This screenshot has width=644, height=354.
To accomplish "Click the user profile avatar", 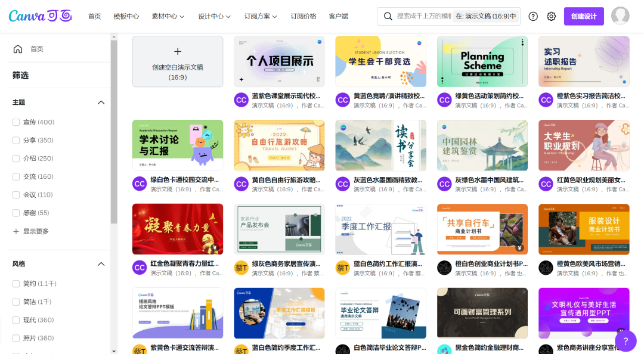I will 620,16.
